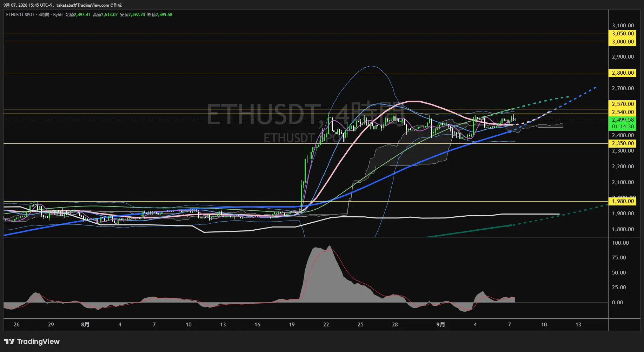Click the 19 date axis label

click(x=292, y=325)
